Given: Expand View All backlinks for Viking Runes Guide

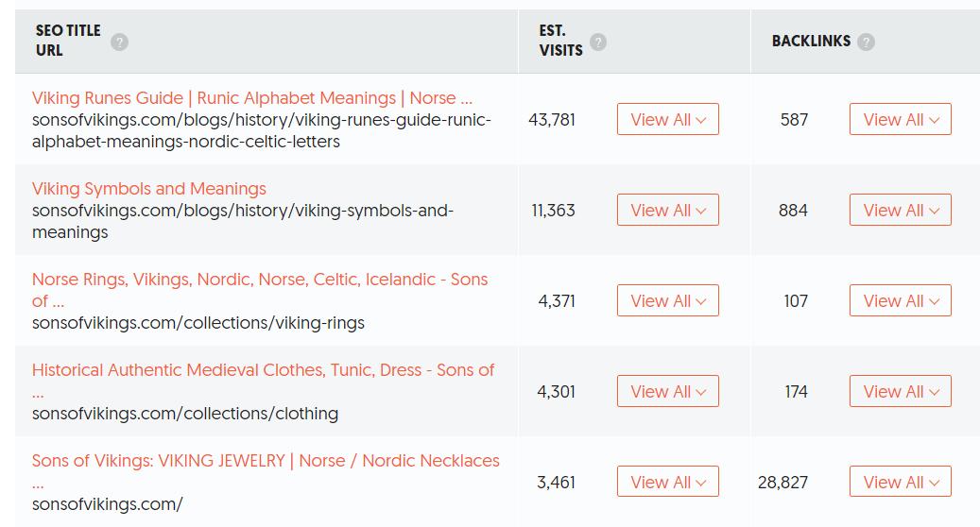Looking at the screenshot, I should (900, 120).
